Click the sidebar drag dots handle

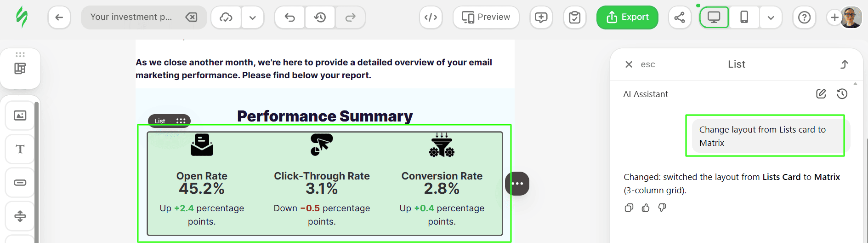20,55
